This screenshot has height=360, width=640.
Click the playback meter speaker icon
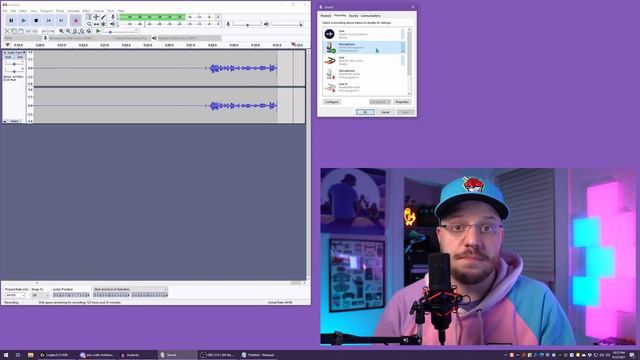click(x=113, y=24)
